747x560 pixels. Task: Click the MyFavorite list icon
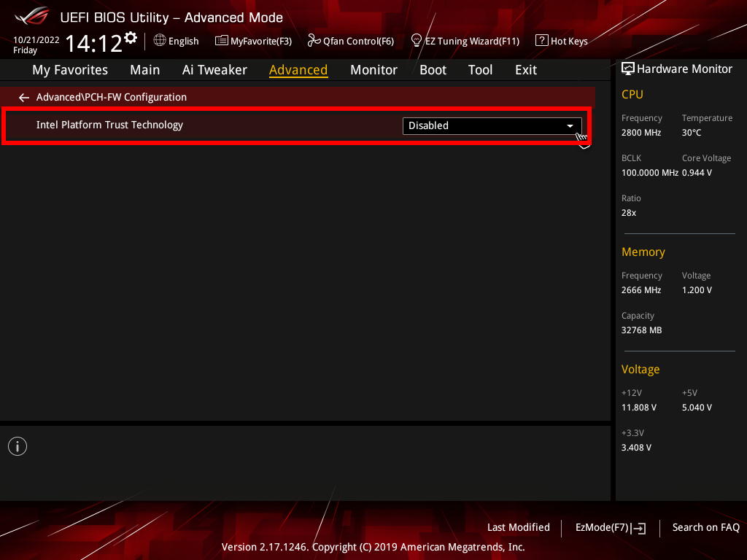222,41
